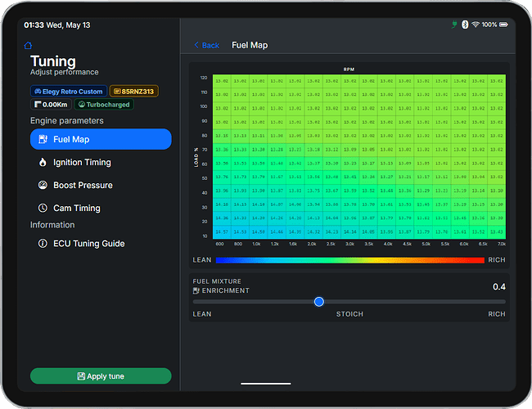The height and width of the screenshot is (409, 532).
Task: Click the fuel pump icon beside ENRICHMENT
Action: (196, 290)
